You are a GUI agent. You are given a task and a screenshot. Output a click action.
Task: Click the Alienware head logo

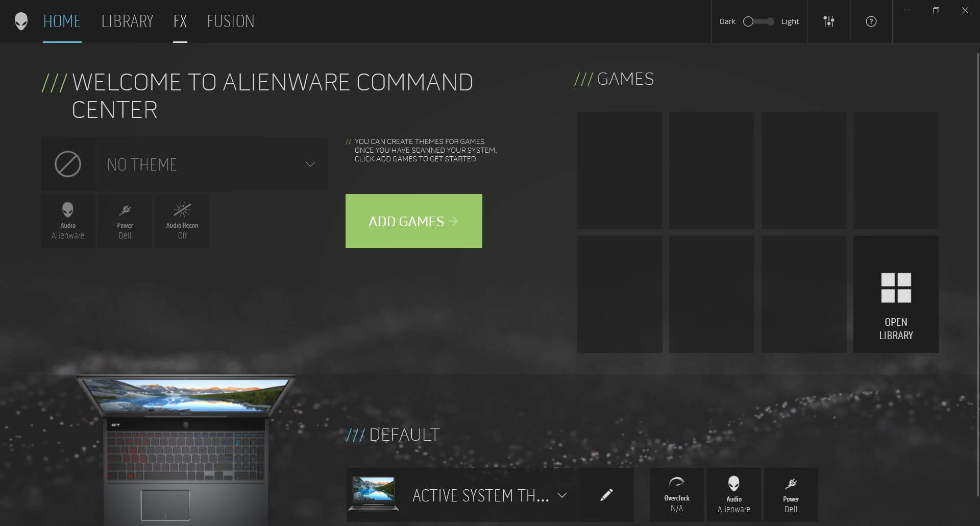[x=21, y=21]
